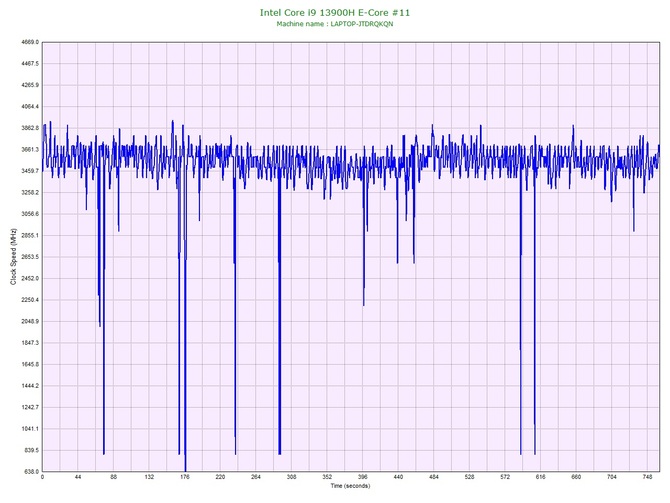
Task: Click the x-axis tick label 176
Action: pyautogui.click(x=185, y=477)
